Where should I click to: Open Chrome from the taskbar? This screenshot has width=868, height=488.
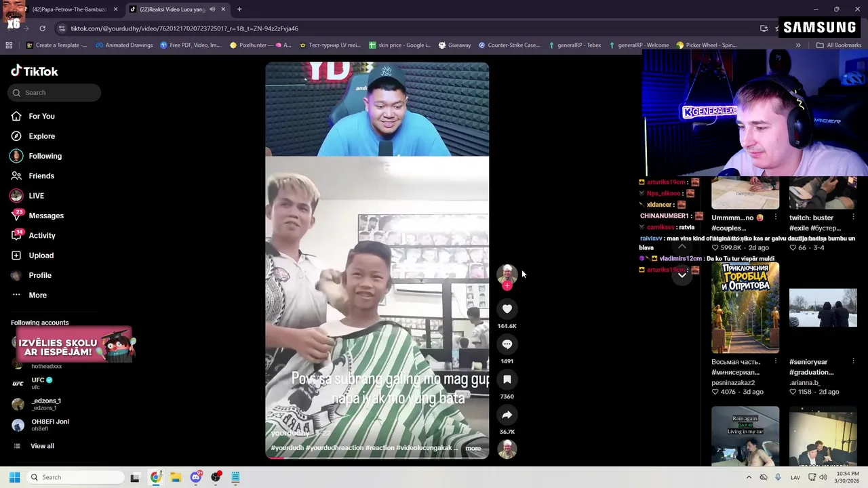coord(155,477)
